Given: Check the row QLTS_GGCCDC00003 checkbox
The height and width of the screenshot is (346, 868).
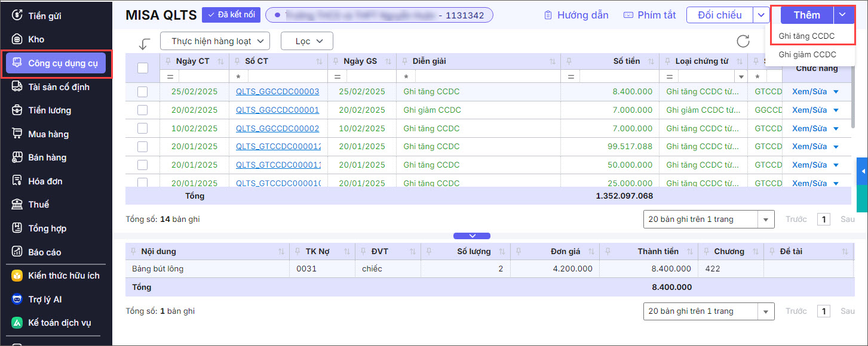Looking at the screenshot, I should pos(142,92).
